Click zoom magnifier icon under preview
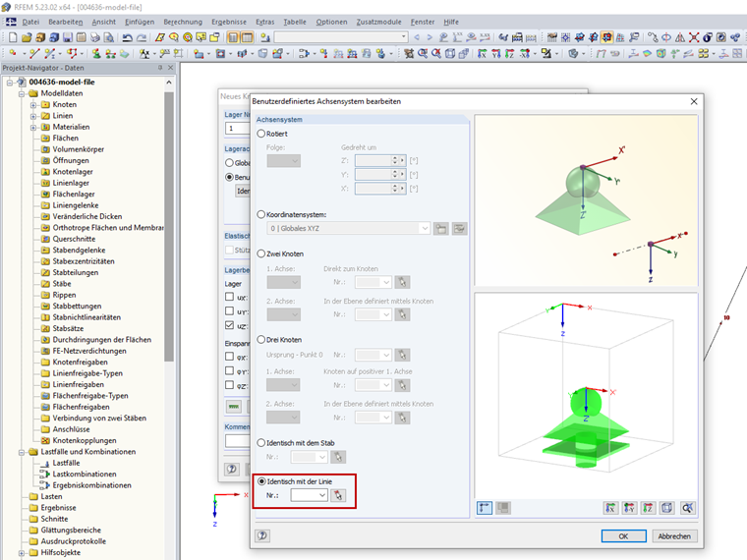 tap(687, 508)
